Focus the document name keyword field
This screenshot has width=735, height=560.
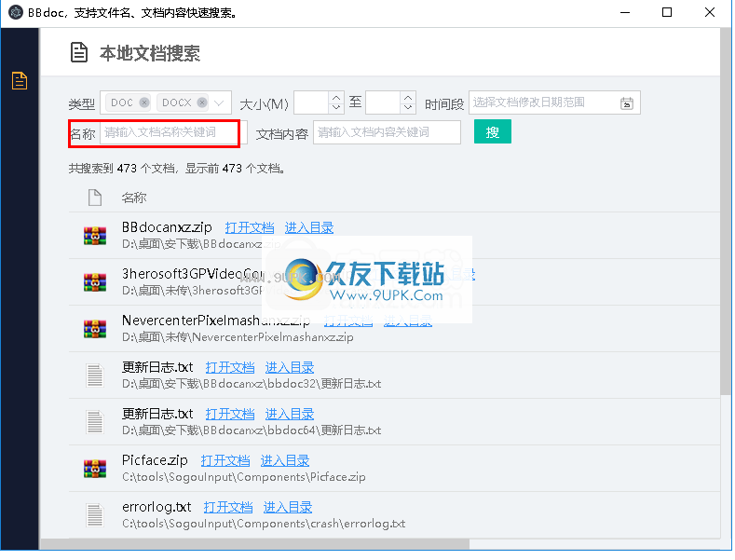(173, 132)
